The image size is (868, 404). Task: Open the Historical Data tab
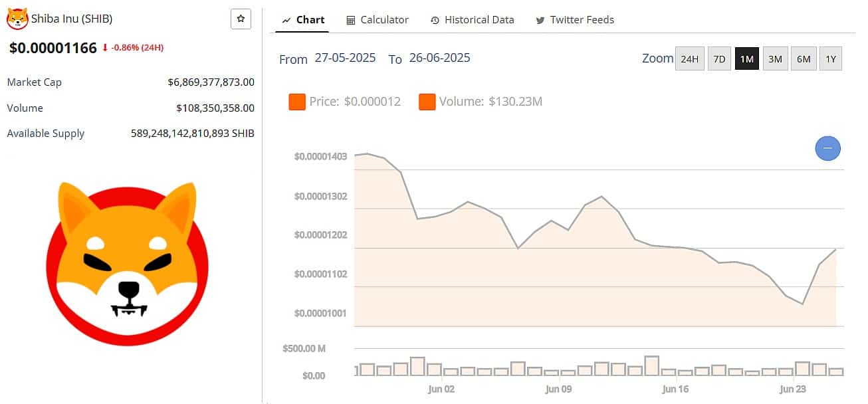[472, 20]
